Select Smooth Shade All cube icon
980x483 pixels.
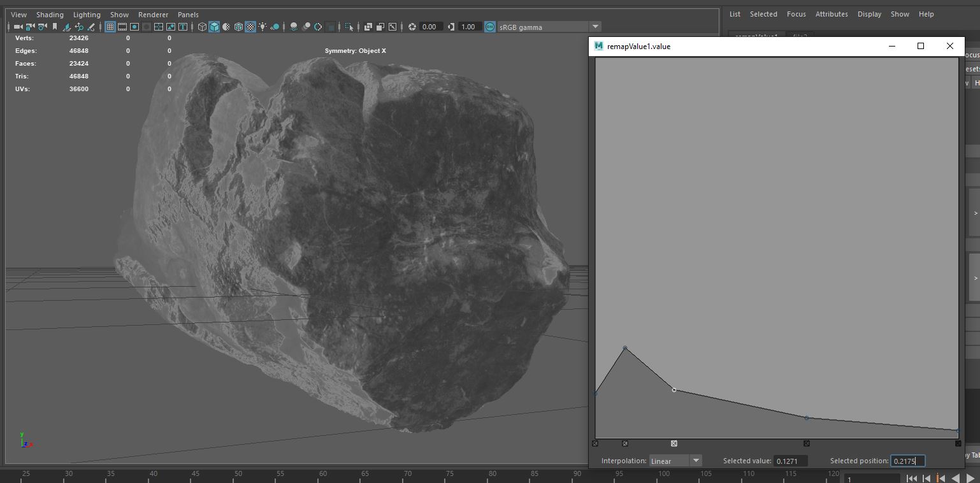214,27
